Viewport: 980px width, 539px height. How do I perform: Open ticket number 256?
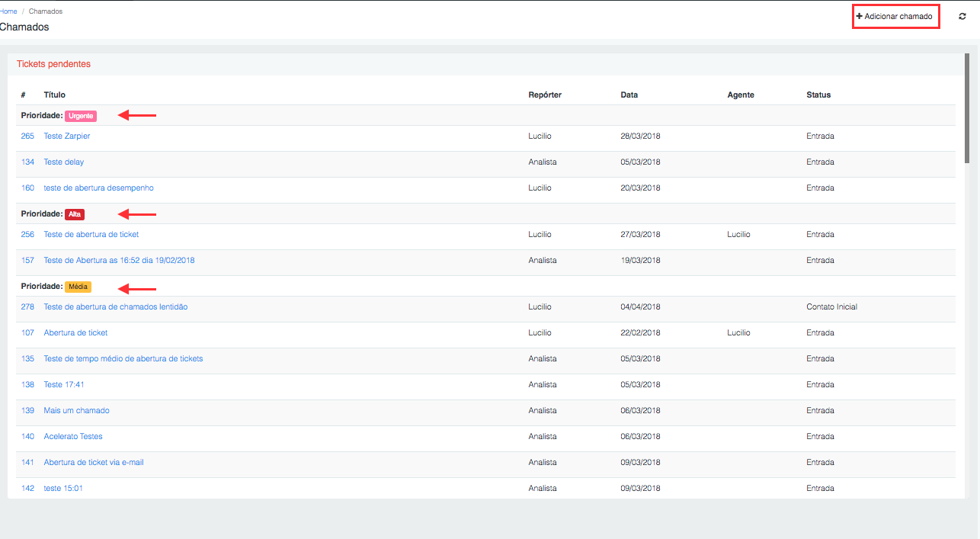tap(27, 234)
